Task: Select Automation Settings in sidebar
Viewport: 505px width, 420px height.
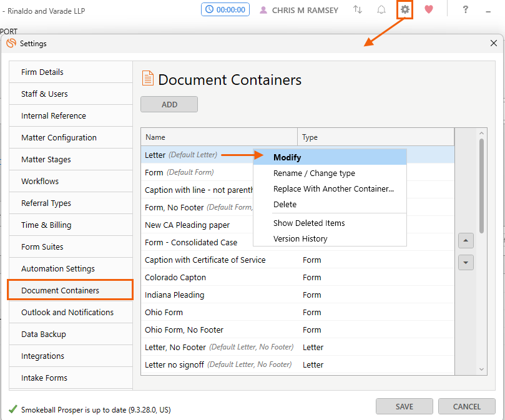Action: click(71, 269)
